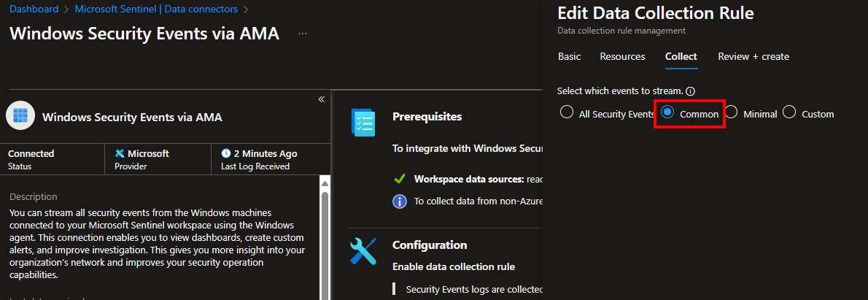Select the Minimal events radio button
Viewport: 868px width, 300px height.
coord(732,112)
